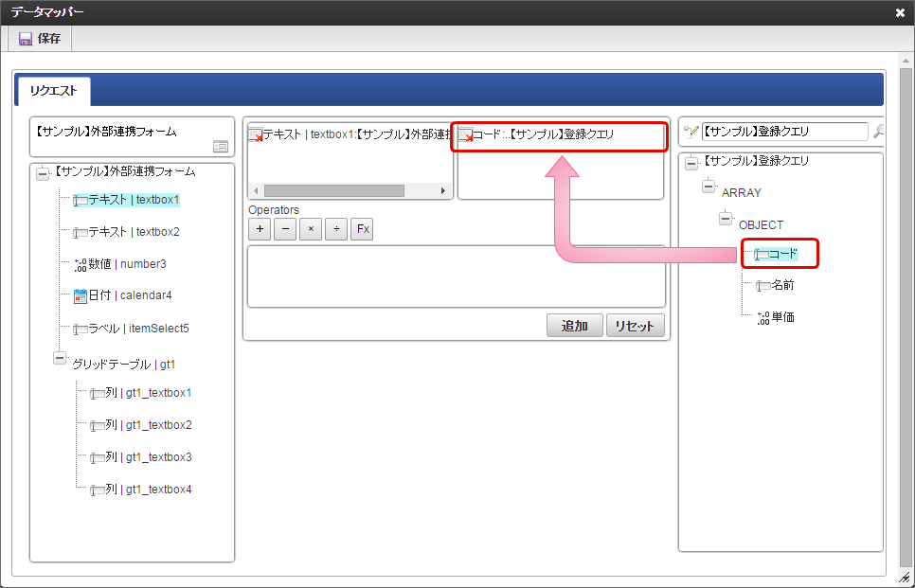Screen dimensions: 915x588
Task: Click the calendar icon of 日付 | calendar4
Action: click(x=80, y=295)
